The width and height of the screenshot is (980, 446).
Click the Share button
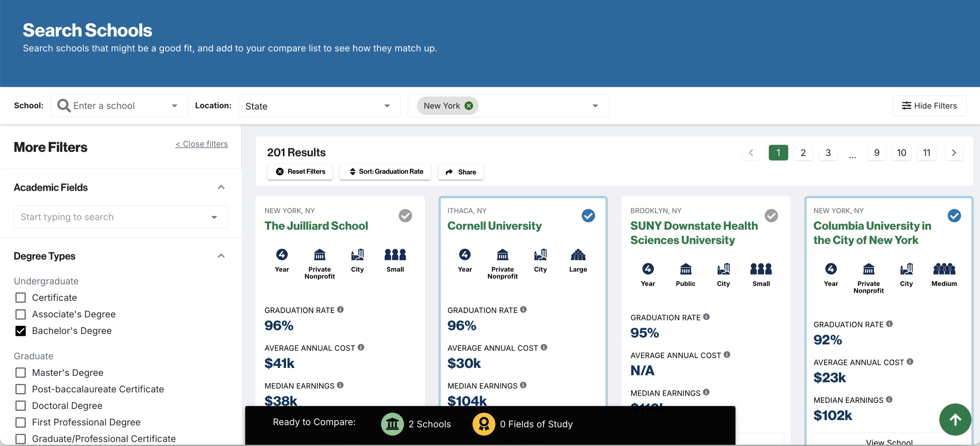tap(461, 172)
